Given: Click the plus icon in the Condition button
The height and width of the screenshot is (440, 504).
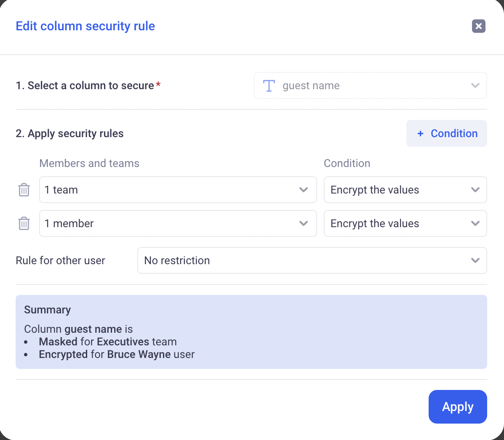Looking at the screenshot, I should tap(420, 134).
